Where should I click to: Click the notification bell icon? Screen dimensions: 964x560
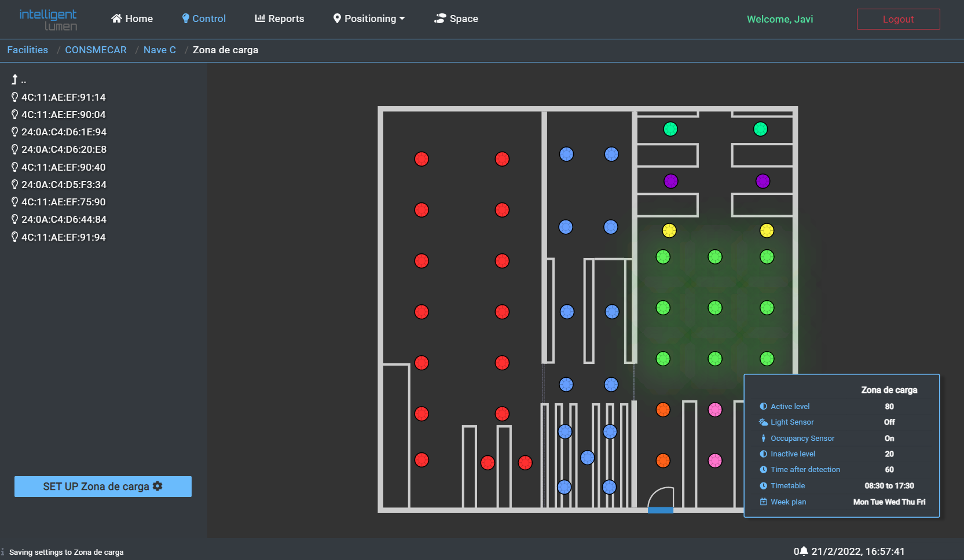804,551
